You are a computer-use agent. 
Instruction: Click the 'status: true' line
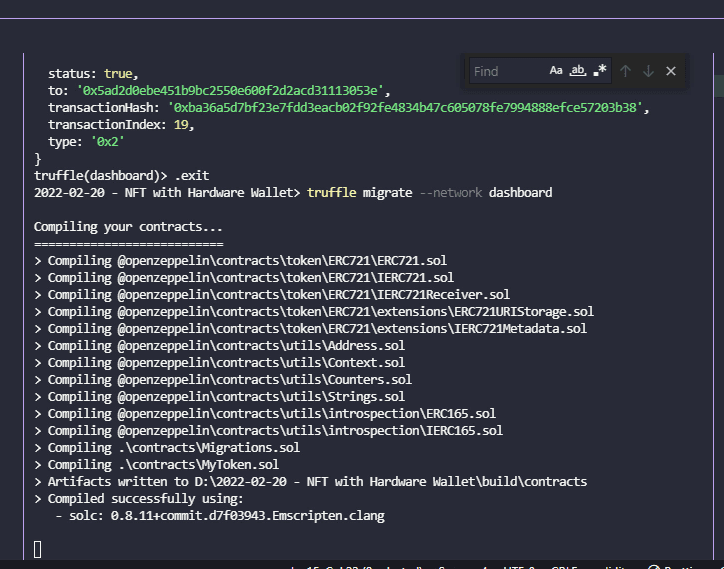[93, 73]
